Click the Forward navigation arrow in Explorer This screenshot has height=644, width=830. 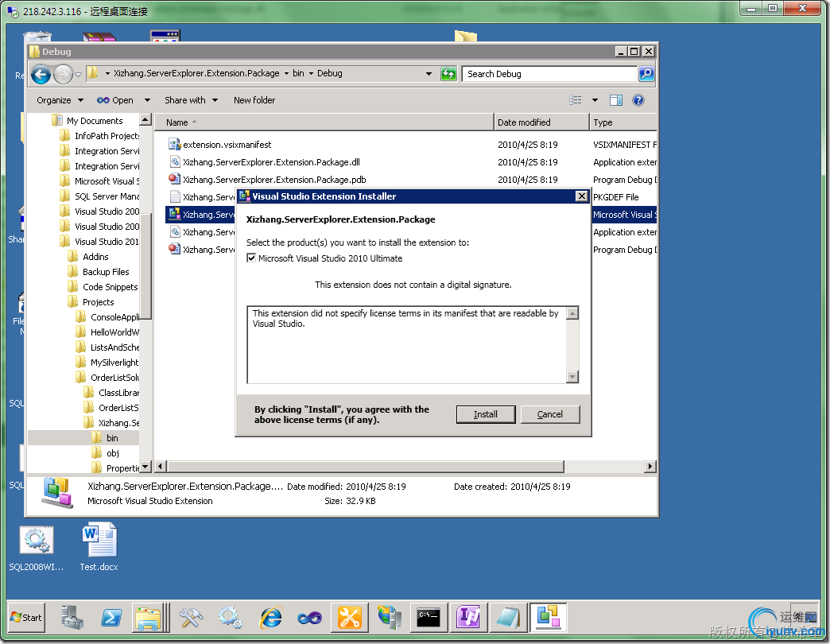tap(63, 74)
